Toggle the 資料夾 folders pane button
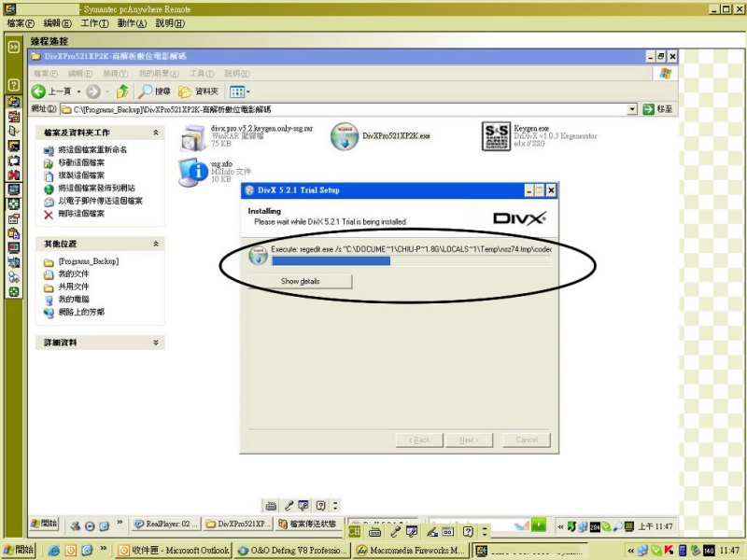 (x=198, y=91)
